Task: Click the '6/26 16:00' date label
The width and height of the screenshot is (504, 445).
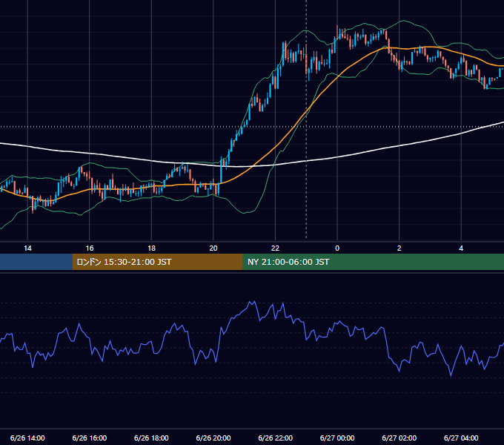Action: [90, 438]
